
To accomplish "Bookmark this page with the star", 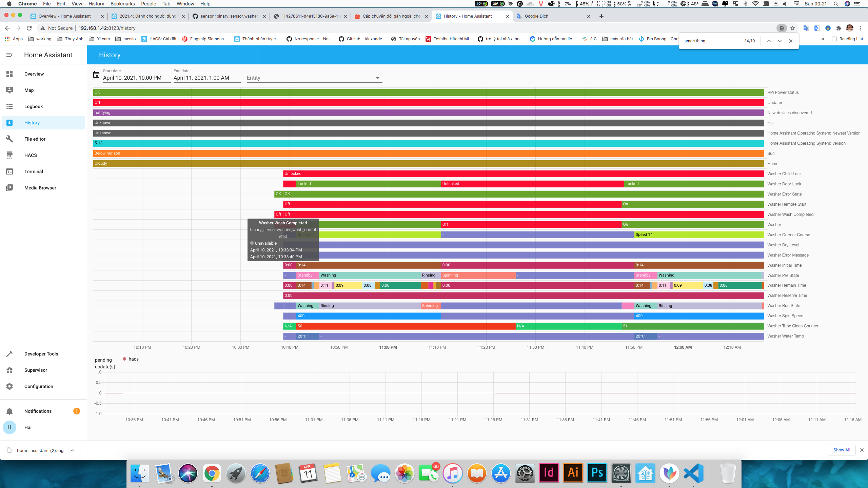I will (793, 28).
